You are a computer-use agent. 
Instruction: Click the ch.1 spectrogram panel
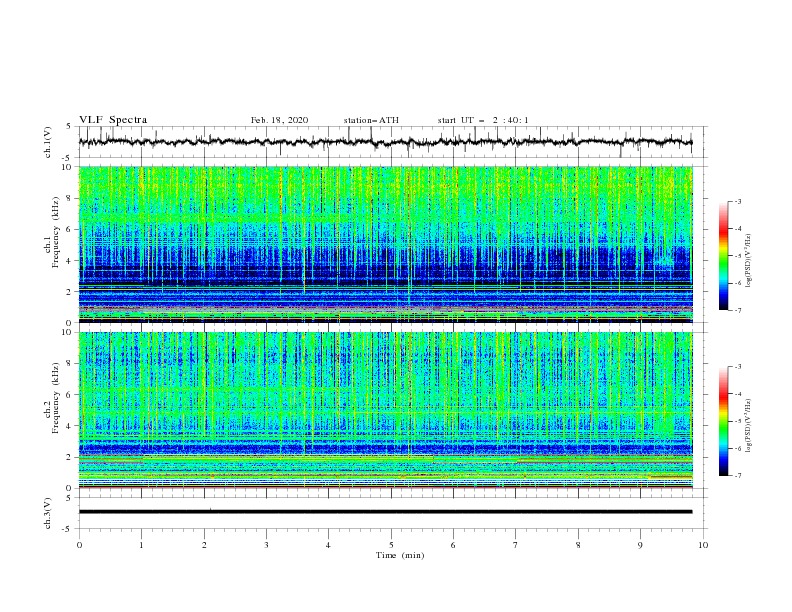(385, 244)
